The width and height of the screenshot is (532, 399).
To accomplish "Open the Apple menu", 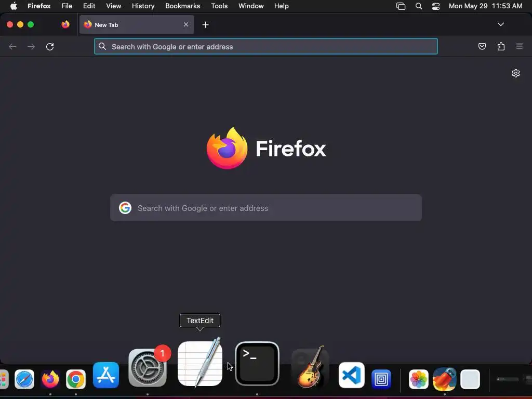I will coord(14,6).
